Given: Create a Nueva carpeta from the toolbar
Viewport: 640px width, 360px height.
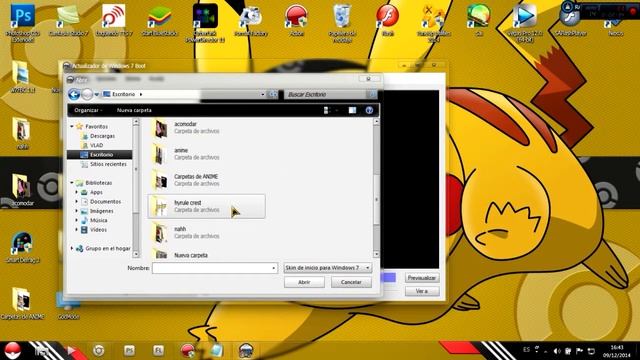Looking at the screenshot, I should tap(134, 110).
